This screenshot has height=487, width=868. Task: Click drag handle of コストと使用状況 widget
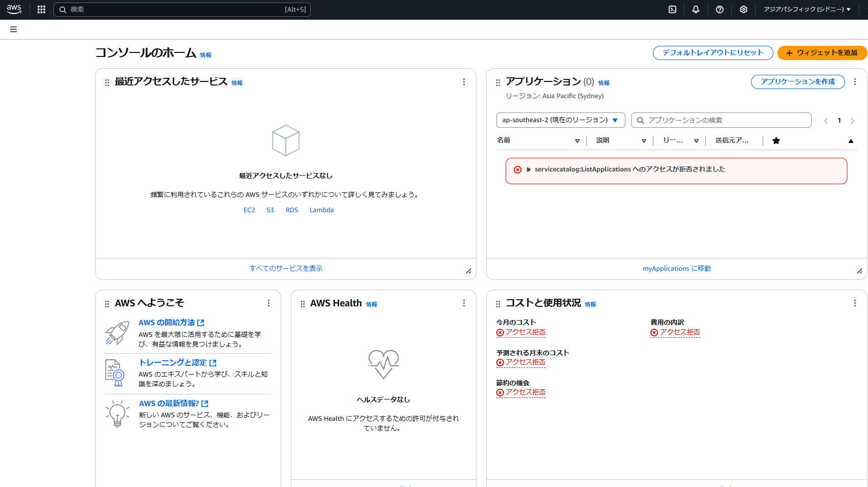point(498,304)
